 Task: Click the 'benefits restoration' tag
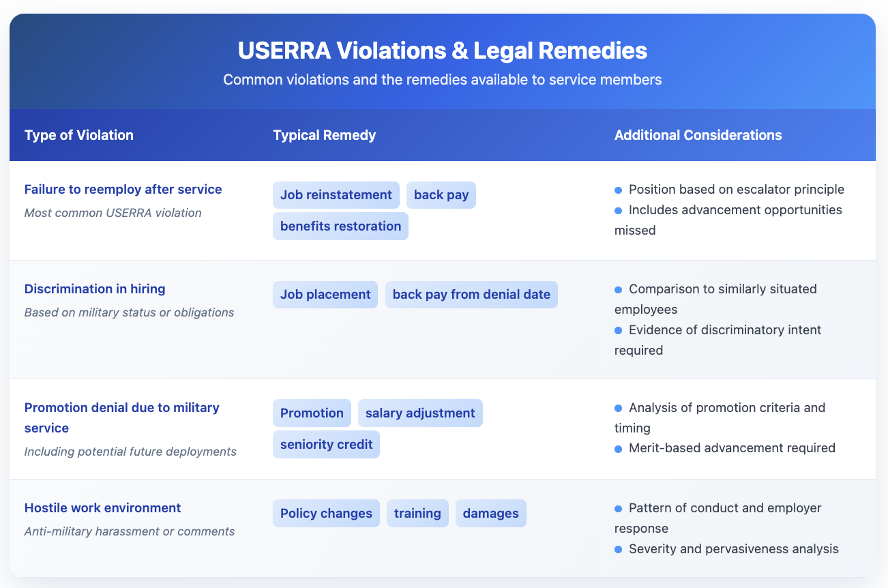[x=340, y=226]
